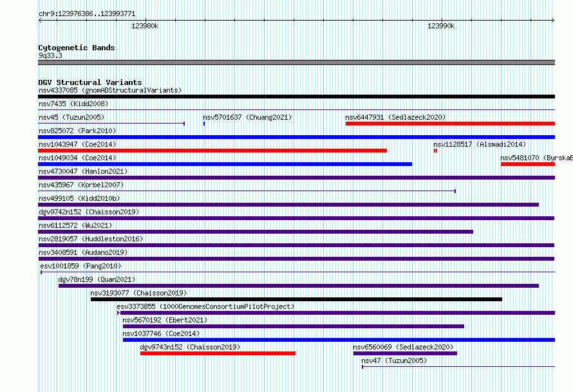
Task: Select the black nsv4337085 variant bar
Action: [x=296, y=97]
